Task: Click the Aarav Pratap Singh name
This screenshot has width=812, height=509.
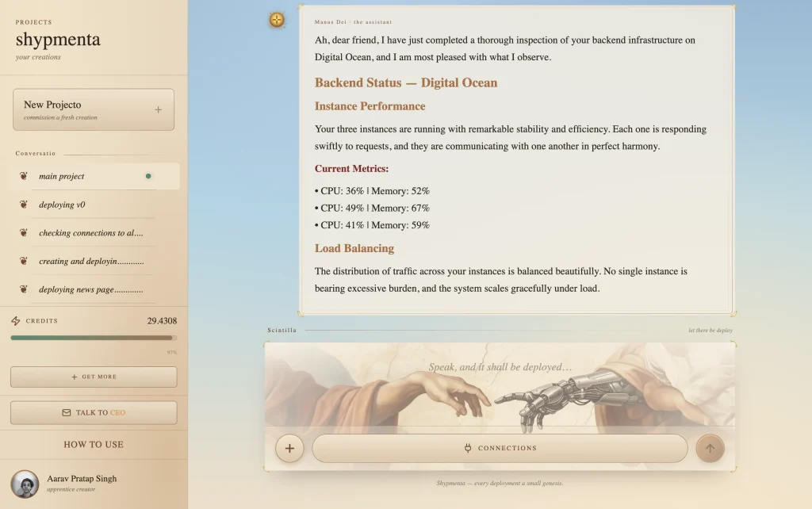Action: click(82, 478)
